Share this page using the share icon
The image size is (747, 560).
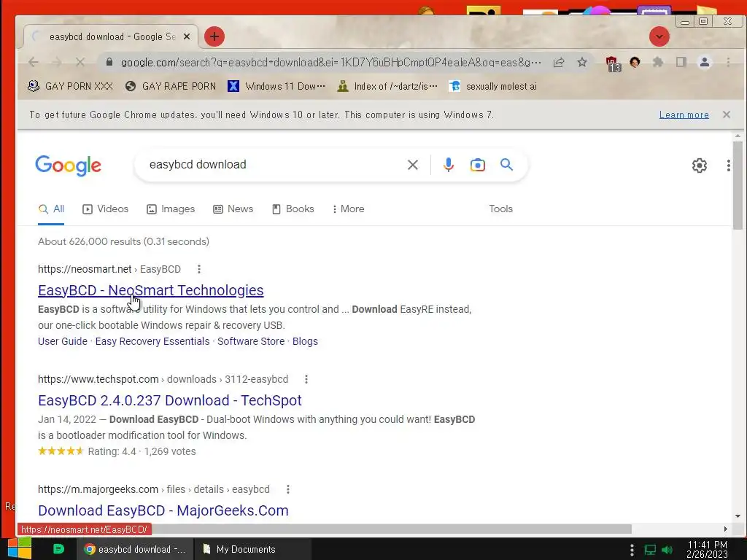point(559,63)
